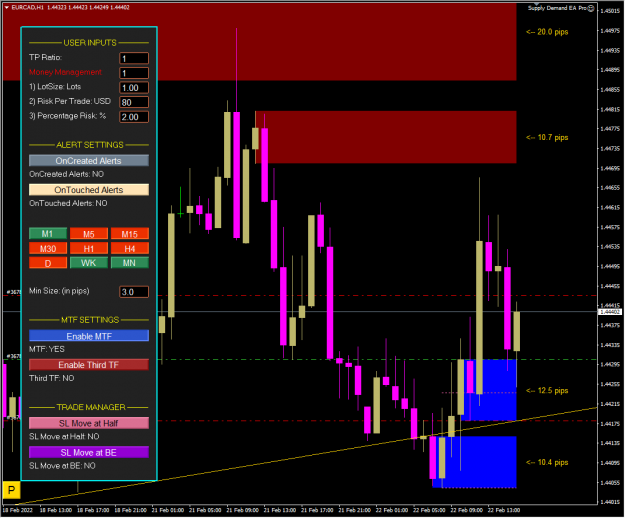
Task: Click the '22 Feb 13:00' time axis label
Action: pos(504,510)
